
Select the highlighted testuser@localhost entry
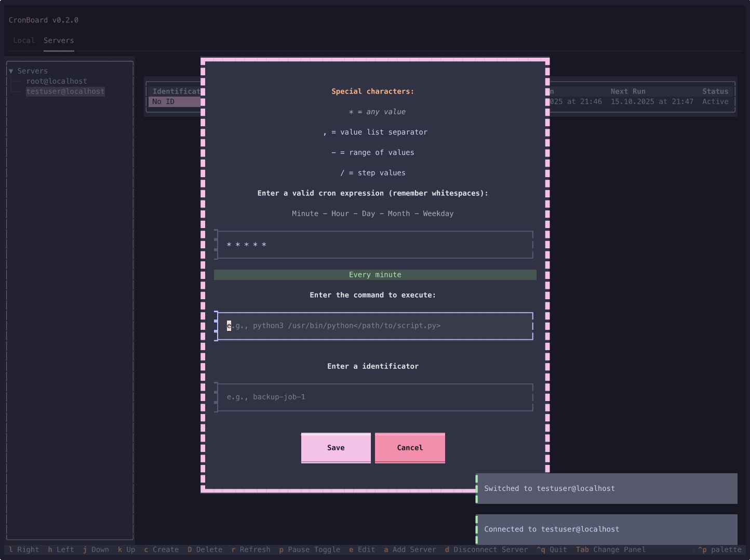65,91
